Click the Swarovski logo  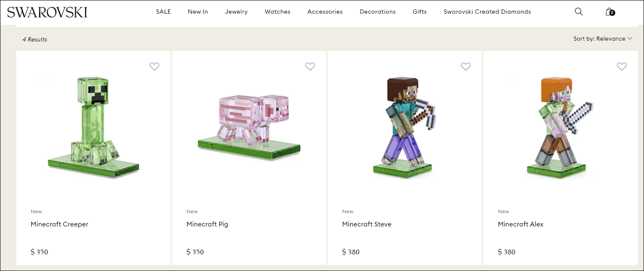click(x=47, y=12)
